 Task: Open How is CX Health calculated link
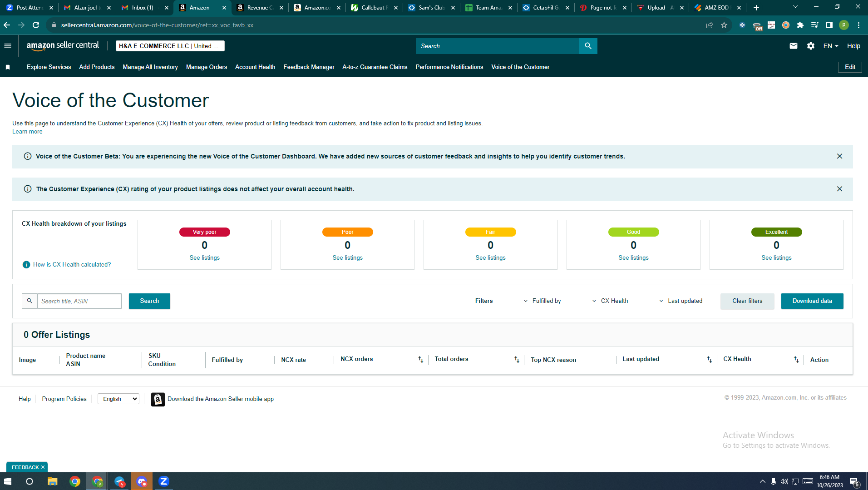(x=72, y=265)
